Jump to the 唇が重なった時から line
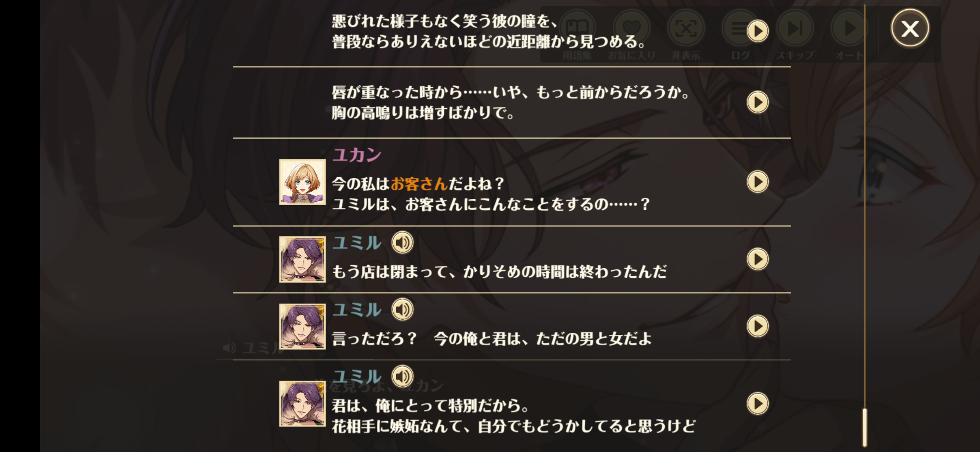This screenshot has width=980, height=452. pos(758,102)
